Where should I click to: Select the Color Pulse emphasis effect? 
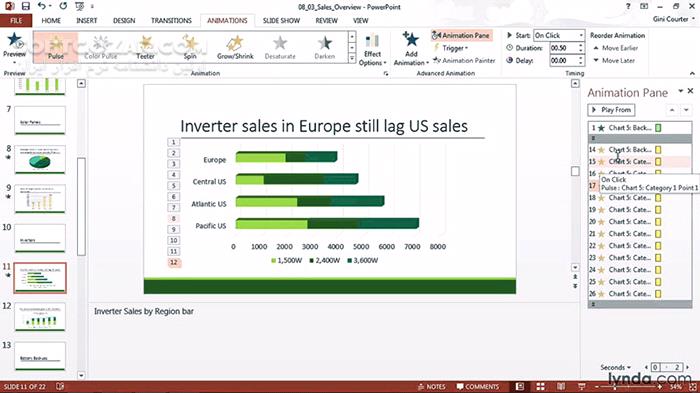pyautogui.click(x=100, y=47)
